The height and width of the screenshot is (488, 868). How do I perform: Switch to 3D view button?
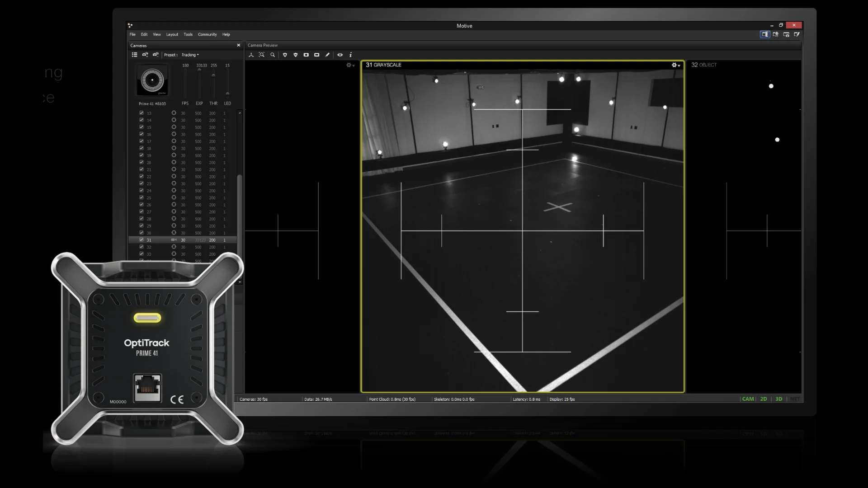point(779,399)
